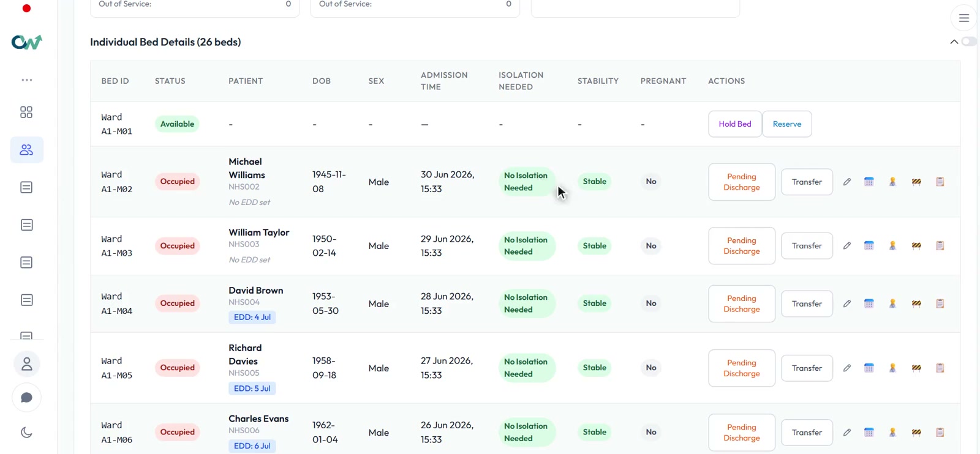Toggle switch next to Individual Bed Details
Screen dimensions: 980x454
969,42
